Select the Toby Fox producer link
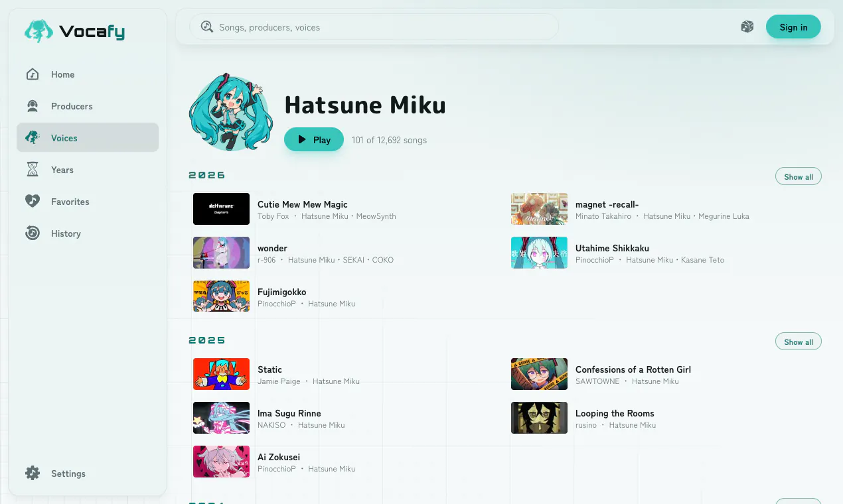This screenshot has height=504, width=843. point(273,216)
